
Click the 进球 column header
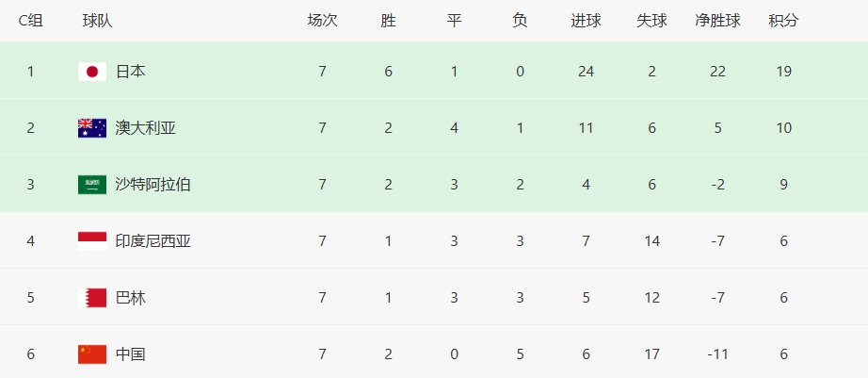pos(587,21)
